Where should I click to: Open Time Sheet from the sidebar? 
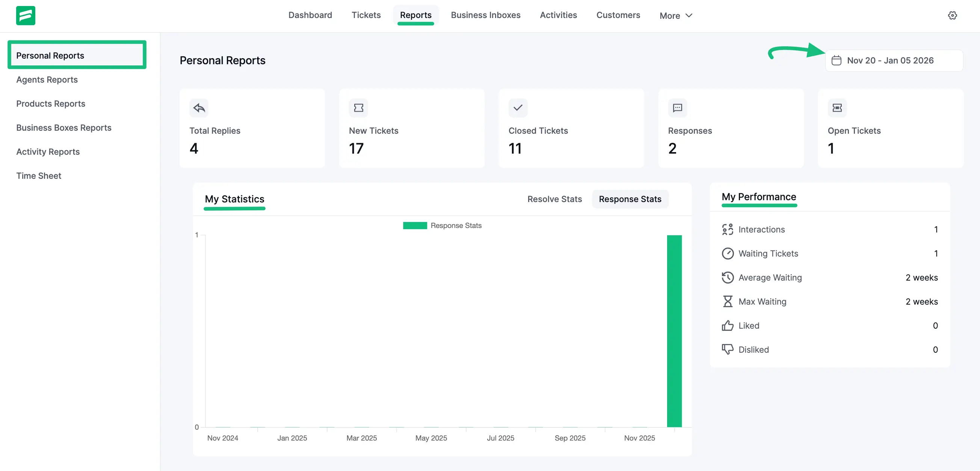pos(39,175)
